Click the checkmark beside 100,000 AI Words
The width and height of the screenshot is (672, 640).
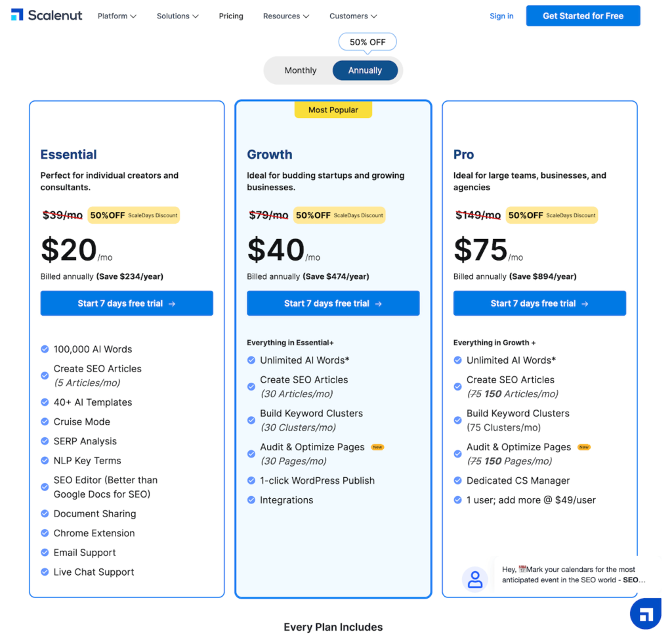point(45,349)
